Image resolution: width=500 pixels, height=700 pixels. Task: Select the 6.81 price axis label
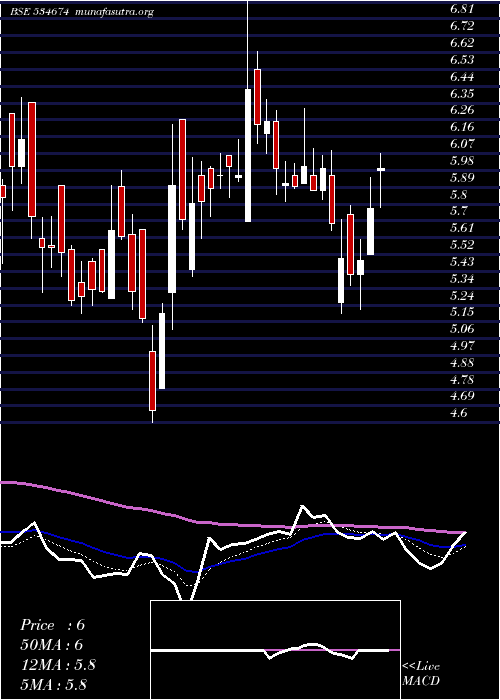462,9
